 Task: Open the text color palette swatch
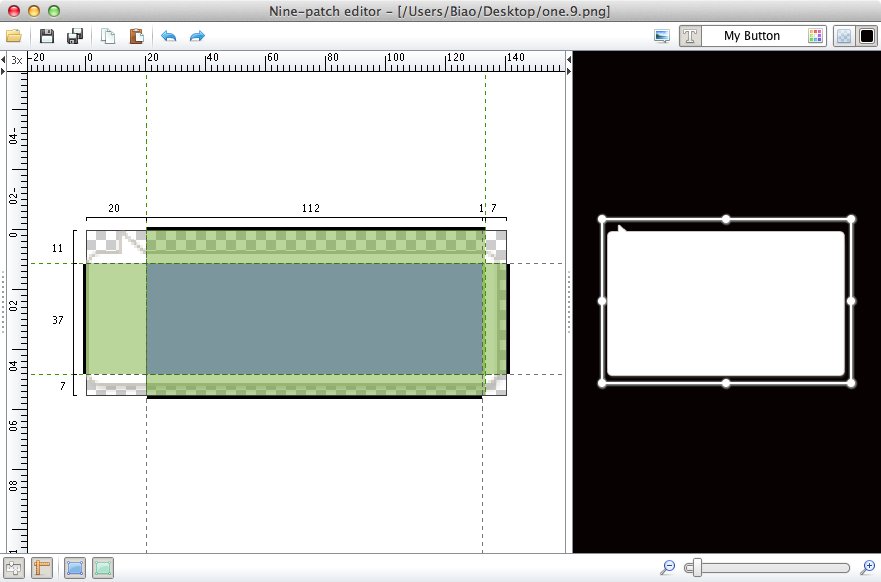click(815, 36)
